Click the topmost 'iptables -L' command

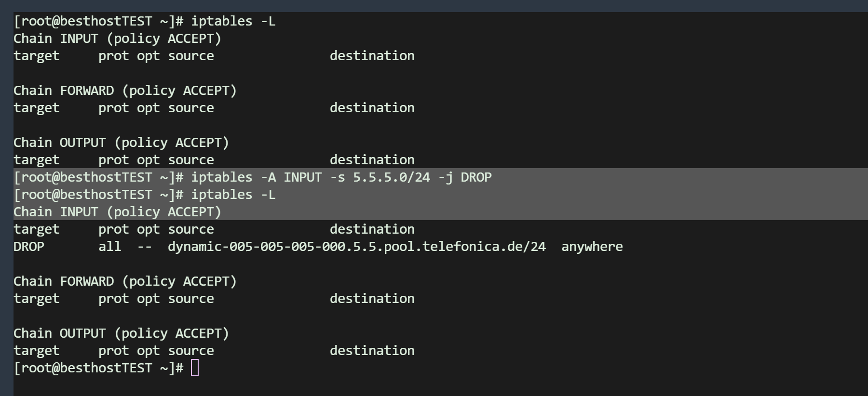pos(233,21)
